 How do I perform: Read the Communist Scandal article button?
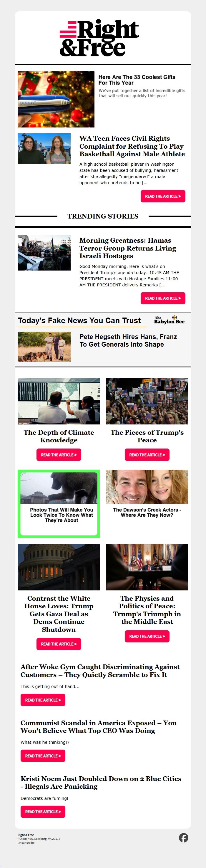[43, 756]
